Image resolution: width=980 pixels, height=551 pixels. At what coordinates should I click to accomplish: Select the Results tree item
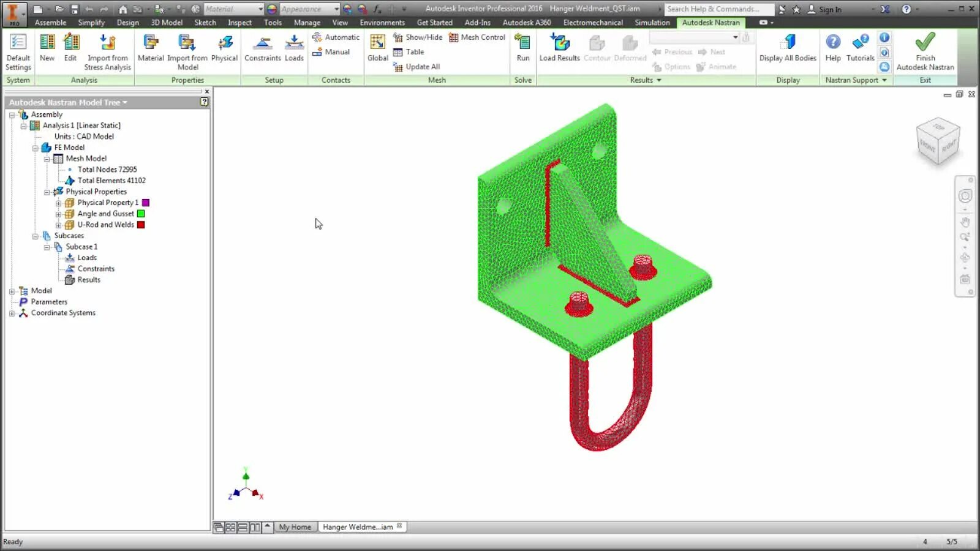coord(89,280)
